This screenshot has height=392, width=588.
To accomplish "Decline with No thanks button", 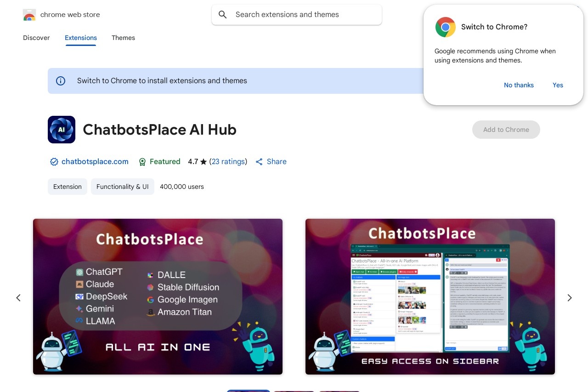I will coord(519,85).
